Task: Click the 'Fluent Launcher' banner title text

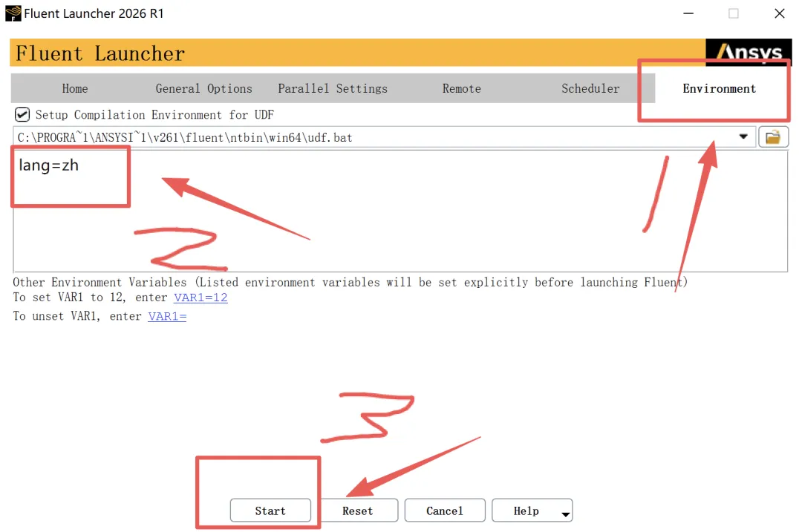Action: [100, 53]
